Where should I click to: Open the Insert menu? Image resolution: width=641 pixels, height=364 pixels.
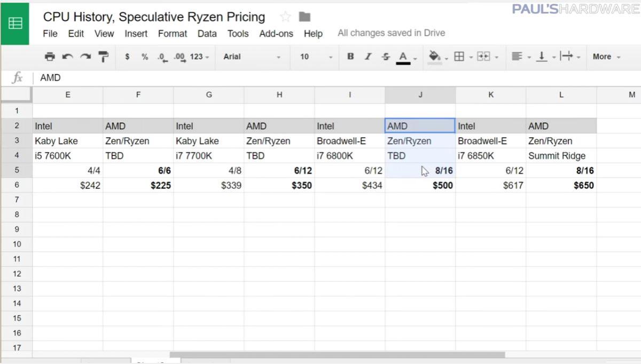click(x=136, y=33)
